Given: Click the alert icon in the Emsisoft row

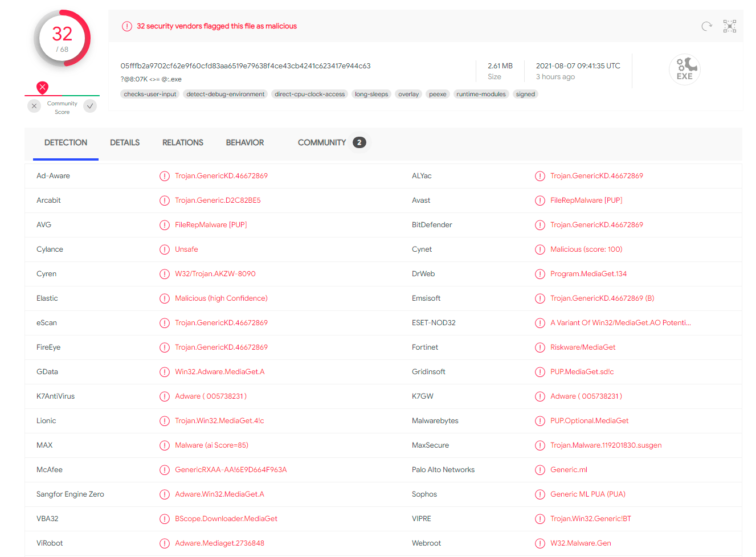Looking at the screenshot, I should 540,298.
